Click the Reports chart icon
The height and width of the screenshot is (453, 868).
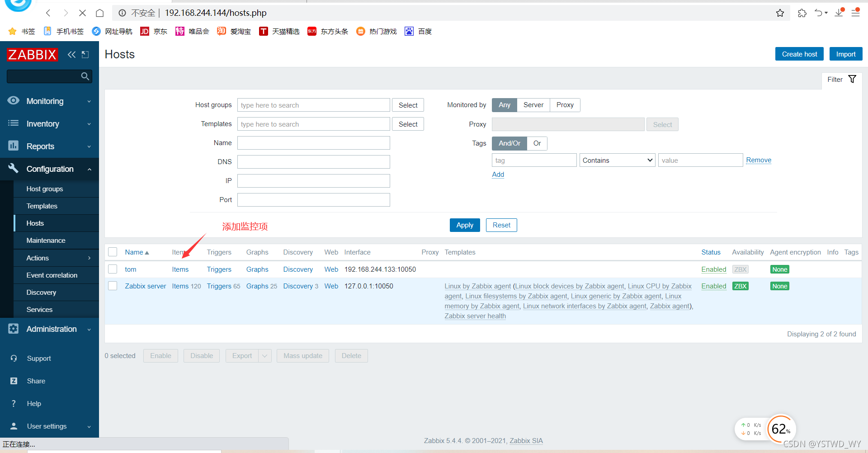pyautogui.click(x=14, y=146)
